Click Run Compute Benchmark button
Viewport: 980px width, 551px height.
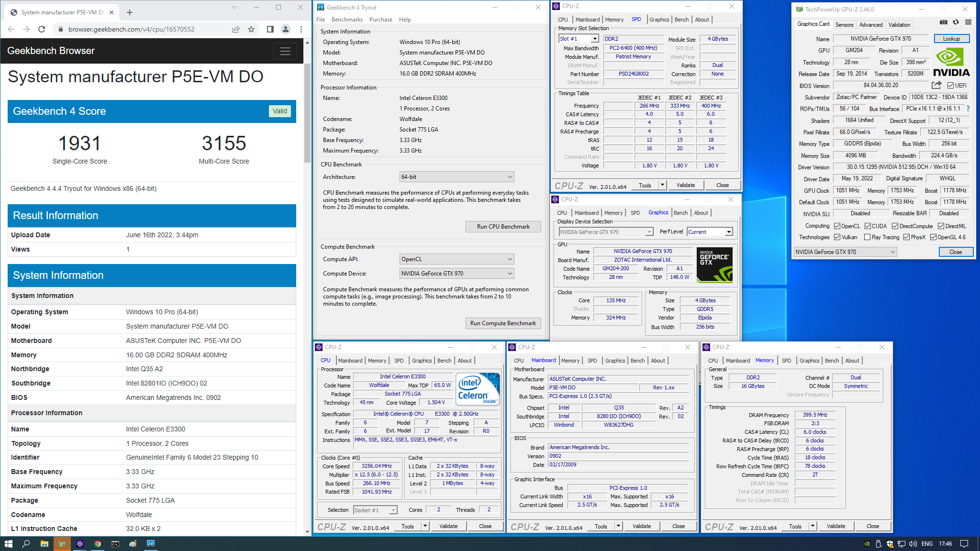[503, 323]
